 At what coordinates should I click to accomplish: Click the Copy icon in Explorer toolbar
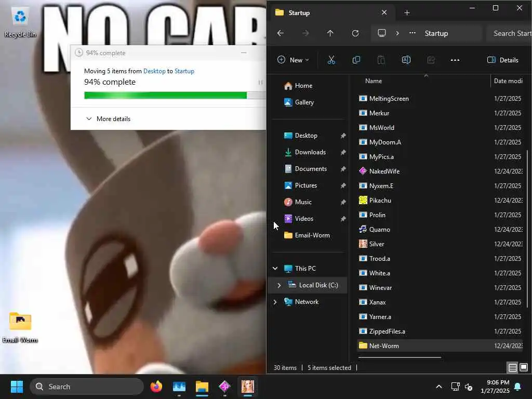click(x=356, y=60)
